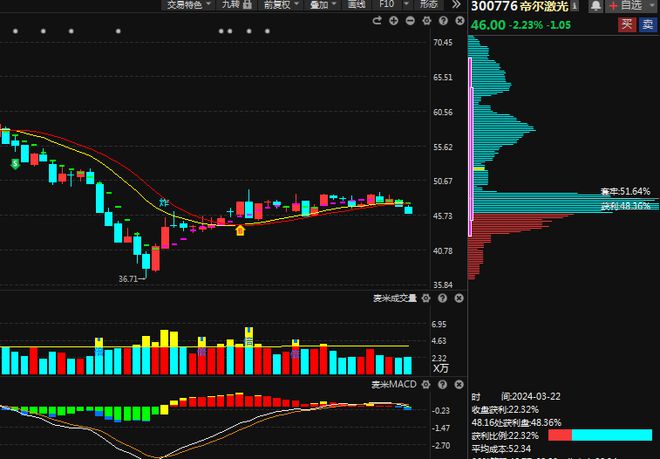Screen dimensions: 660x459
Task: Click the 平均成本:52.34 text
Action: (501, 448)
